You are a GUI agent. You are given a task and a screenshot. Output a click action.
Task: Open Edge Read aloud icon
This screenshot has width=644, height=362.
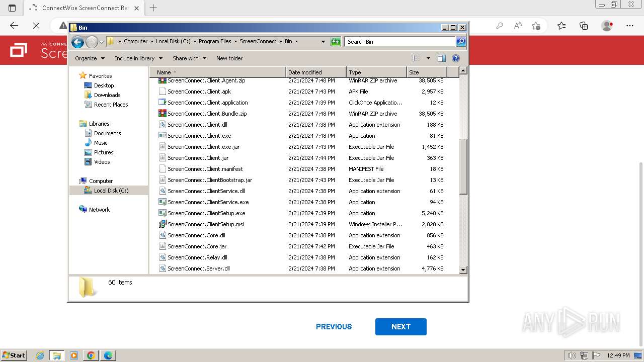point(518,26)
